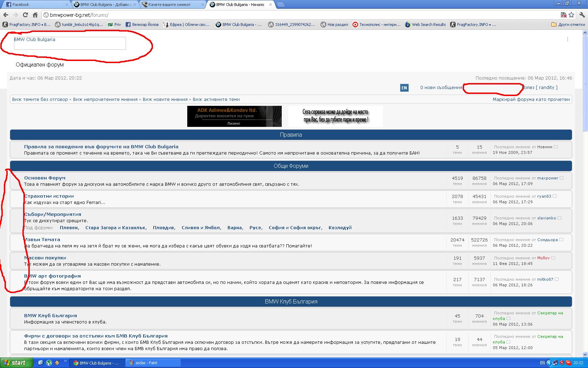The image size is (588, 368).
Task: Open user profile 'Mollov'
Action: pos(544,258)
